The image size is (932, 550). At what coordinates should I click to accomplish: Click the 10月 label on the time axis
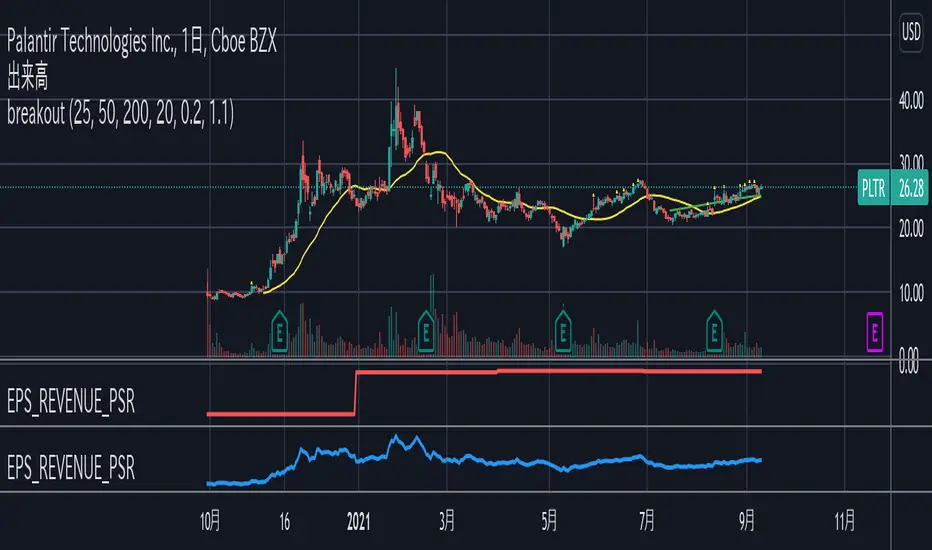pos(210,521)
